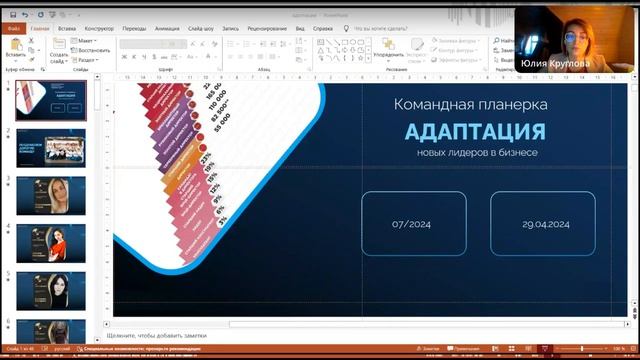Toggle text shadow S formatting
The image size is (640, 360).
(154, 57)
